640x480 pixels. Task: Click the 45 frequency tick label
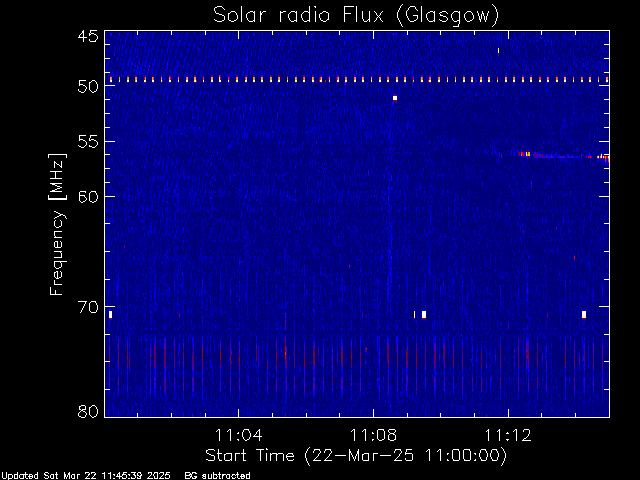(88, 36)
